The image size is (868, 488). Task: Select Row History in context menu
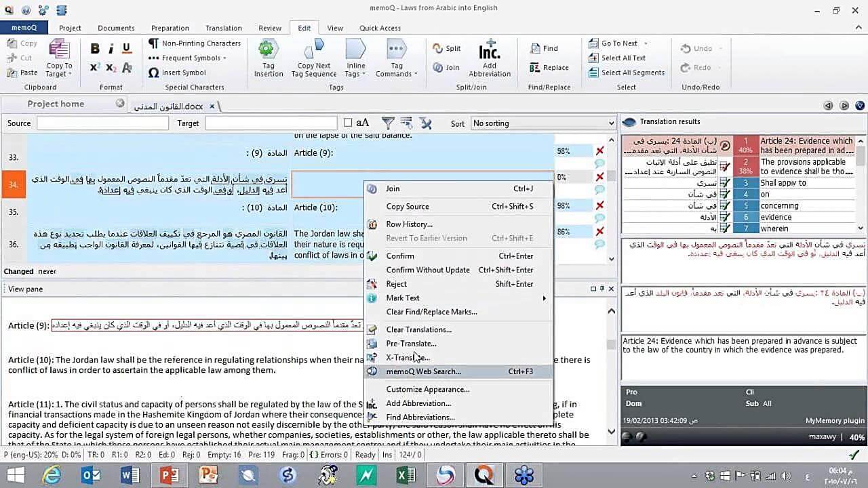tap(458, 224)
